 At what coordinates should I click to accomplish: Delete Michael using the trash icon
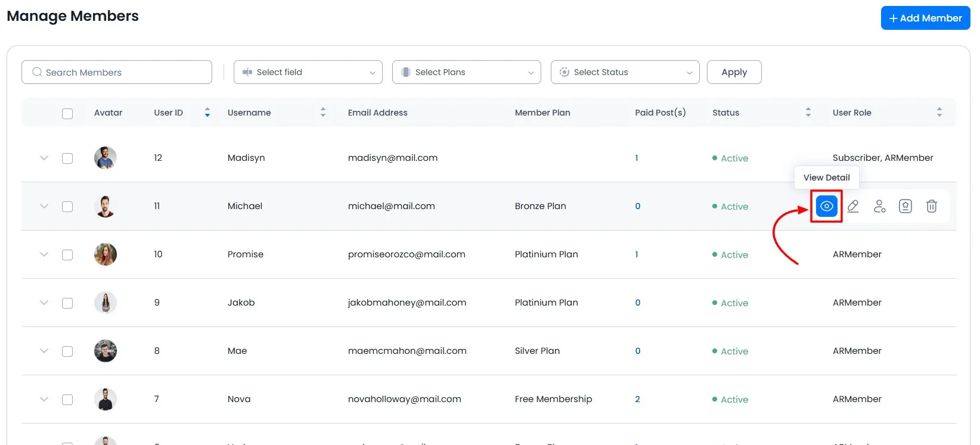(x=931, y=206)
